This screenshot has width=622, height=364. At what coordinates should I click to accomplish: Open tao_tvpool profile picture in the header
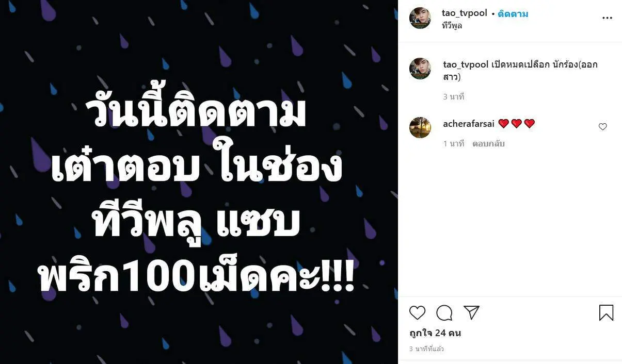[420, 18]
